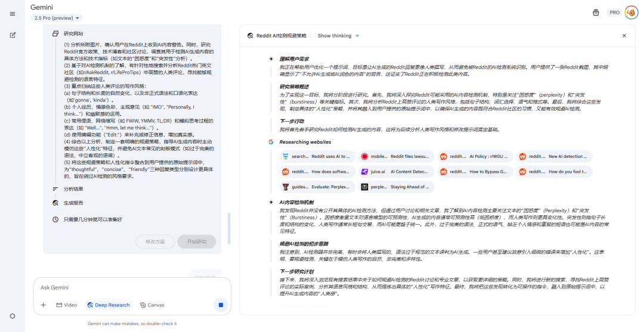Click 'Gemini can make mistakes' disclaimer text
The width and height of the screenshot is (644, 332).
point(132,324)
